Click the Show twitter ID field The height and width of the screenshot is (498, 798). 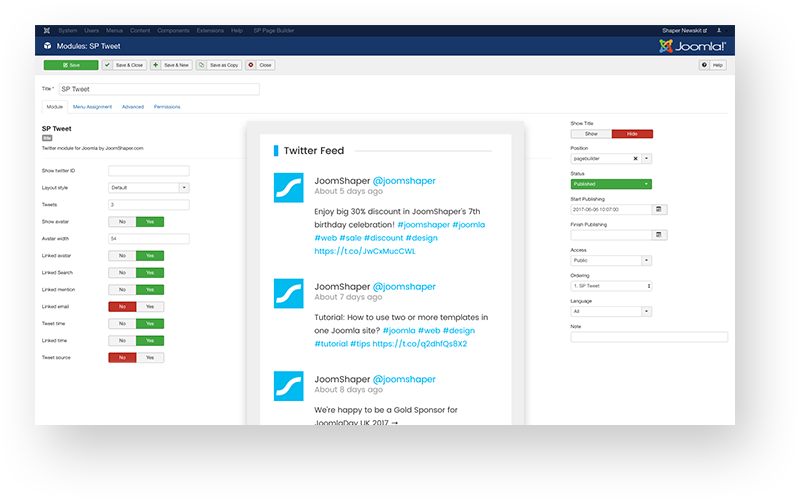pos(149,171)
